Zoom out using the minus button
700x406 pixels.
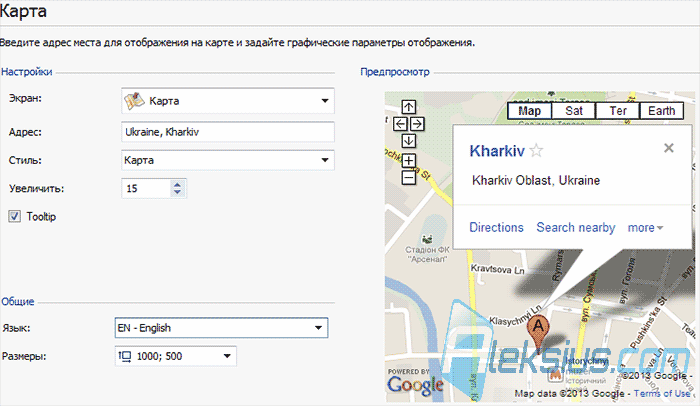[408, 178]
